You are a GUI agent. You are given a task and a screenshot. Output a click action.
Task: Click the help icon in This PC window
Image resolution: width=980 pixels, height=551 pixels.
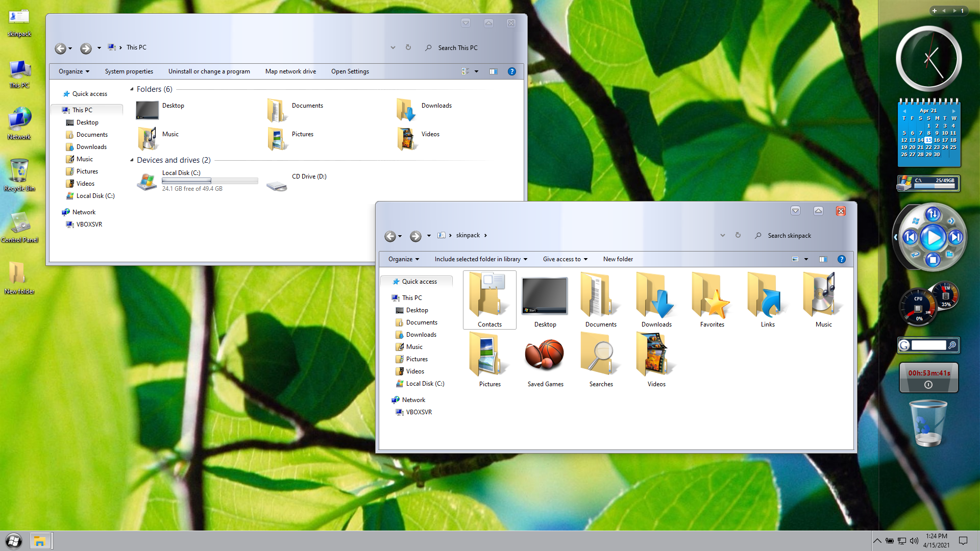[x=511, y=71]
